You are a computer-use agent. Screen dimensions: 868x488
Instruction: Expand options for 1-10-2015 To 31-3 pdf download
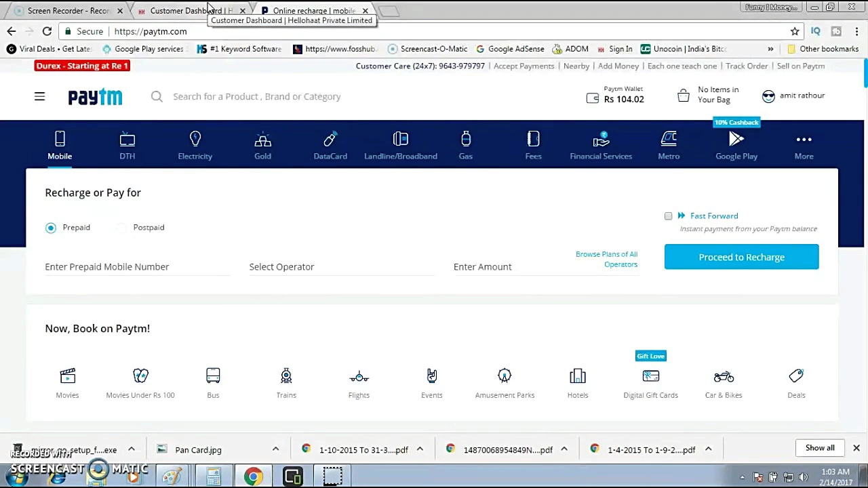click(420, 449)
